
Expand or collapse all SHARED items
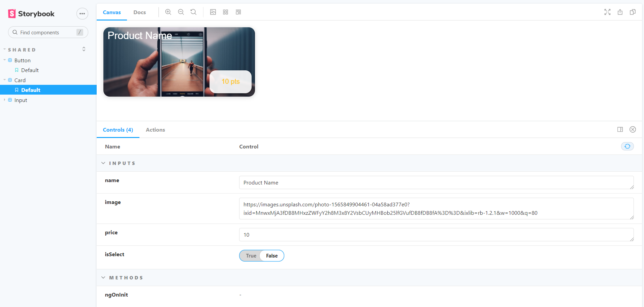pyautogui.click(x=84, y=49)
